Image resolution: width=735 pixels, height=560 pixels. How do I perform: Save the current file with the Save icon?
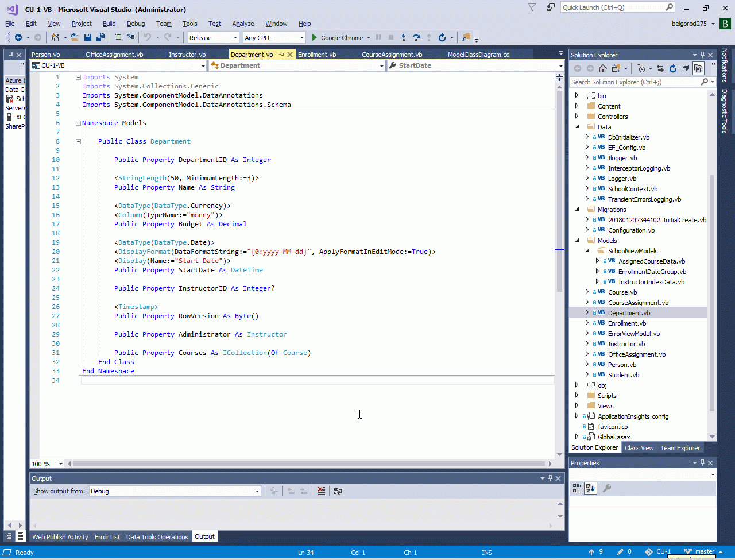[88, 38]
